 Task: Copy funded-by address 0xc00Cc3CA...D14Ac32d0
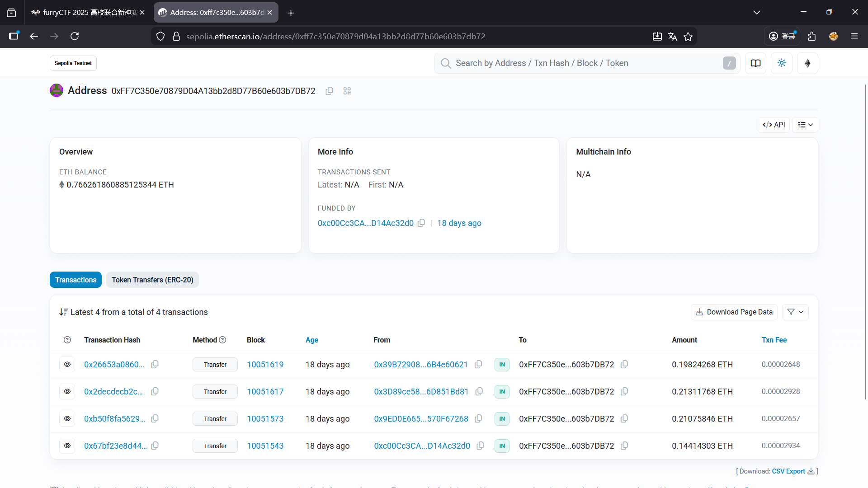click(x=421, y=223)
